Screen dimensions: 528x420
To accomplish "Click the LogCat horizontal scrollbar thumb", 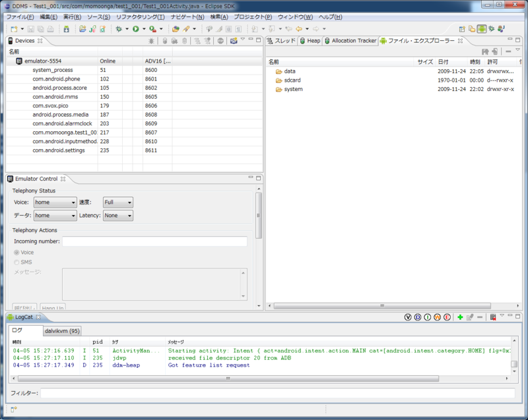I will (228, 378).
